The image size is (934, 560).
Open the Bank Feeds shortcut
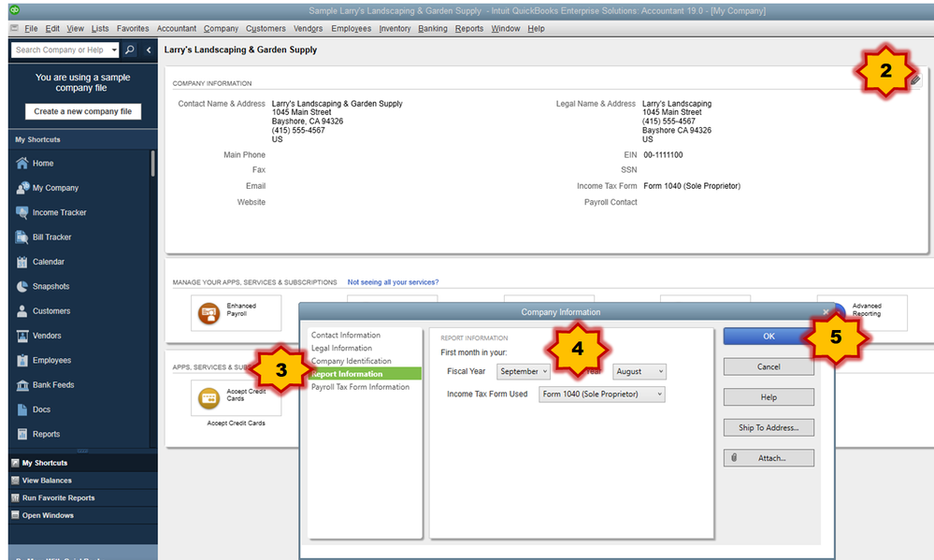pyautogui.click(x=53, y=385)
